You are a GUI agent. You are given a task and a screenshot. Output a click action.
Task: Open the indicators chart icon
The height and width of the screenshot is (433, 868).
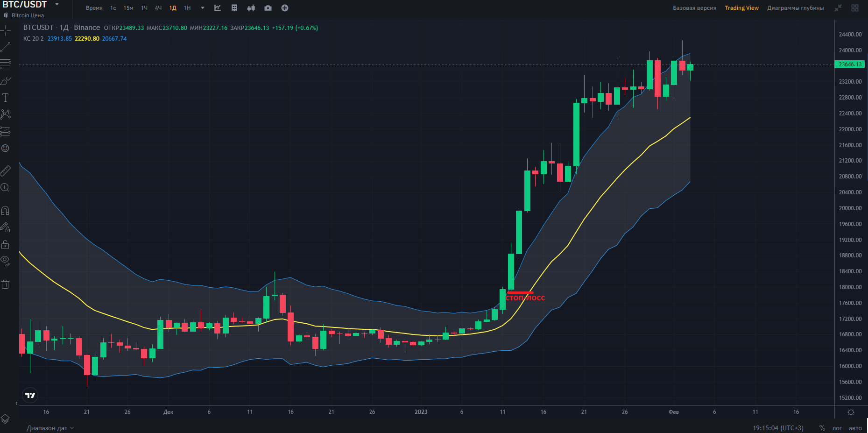click(218, 8)
